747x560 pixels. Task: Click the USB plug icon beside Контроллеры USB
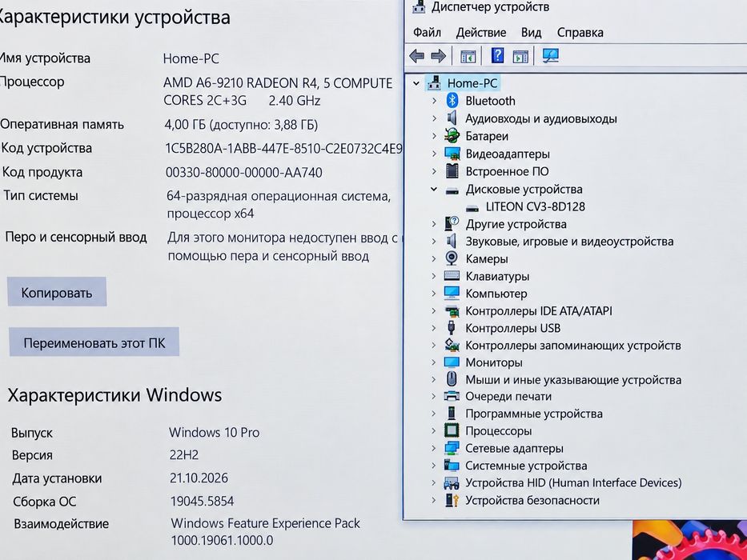(x=452, y=328)
